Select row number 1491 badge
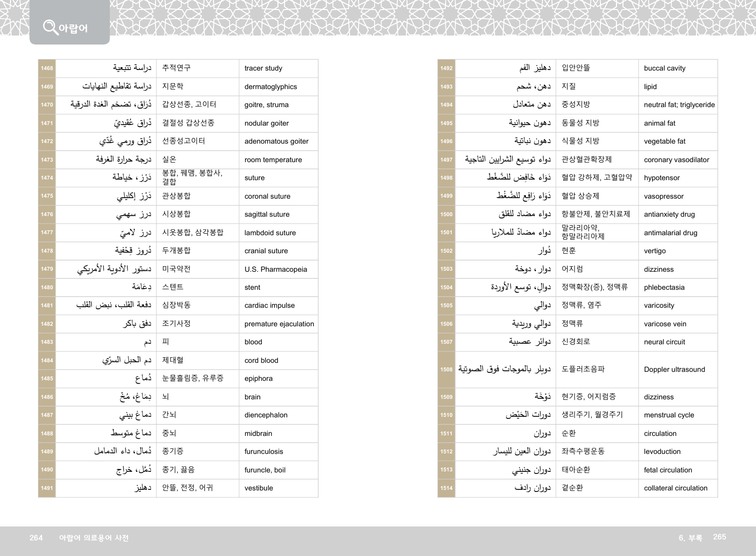Screen dimensions: 756x556 (x=47, y=488)
